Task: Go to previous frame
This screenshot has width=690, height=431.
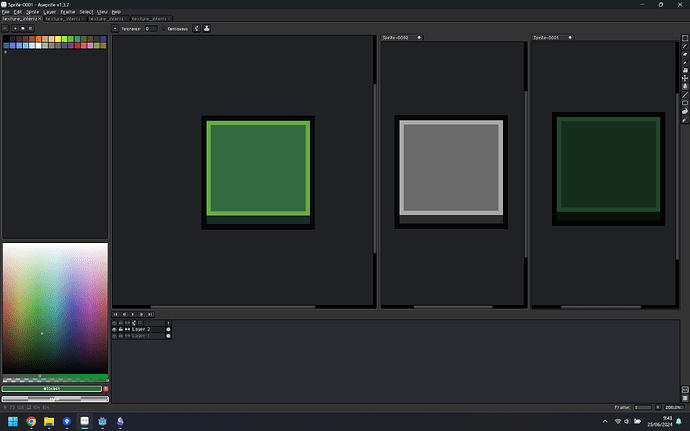Action: [124, 314]
